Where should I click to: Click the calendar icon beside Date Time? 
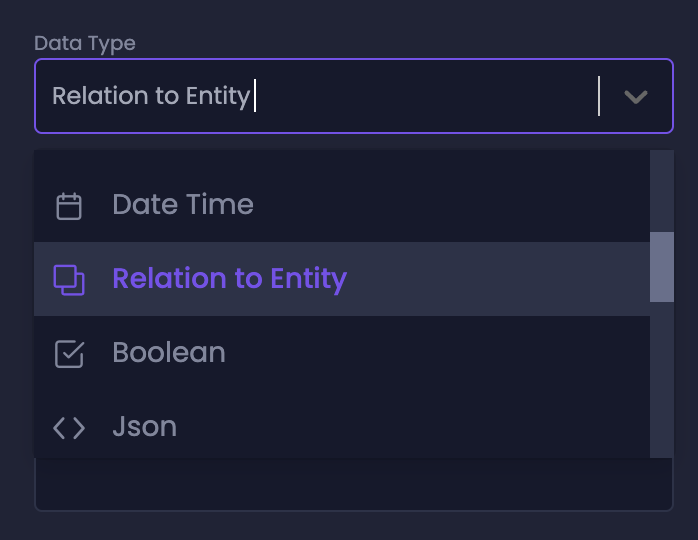69,206
